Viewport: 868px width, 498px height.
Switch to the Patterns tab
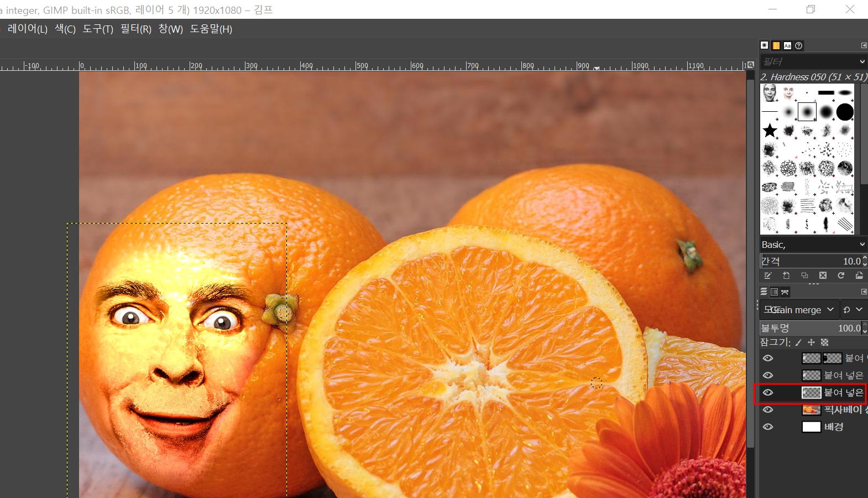pyautogui.click(x=776, y=45)
